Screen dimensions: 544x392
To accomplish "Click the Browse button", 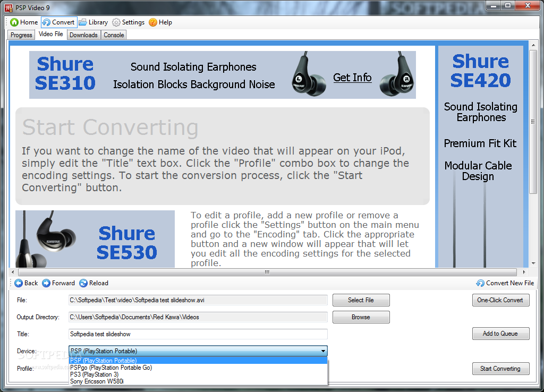I will click(x=361, y=317).
